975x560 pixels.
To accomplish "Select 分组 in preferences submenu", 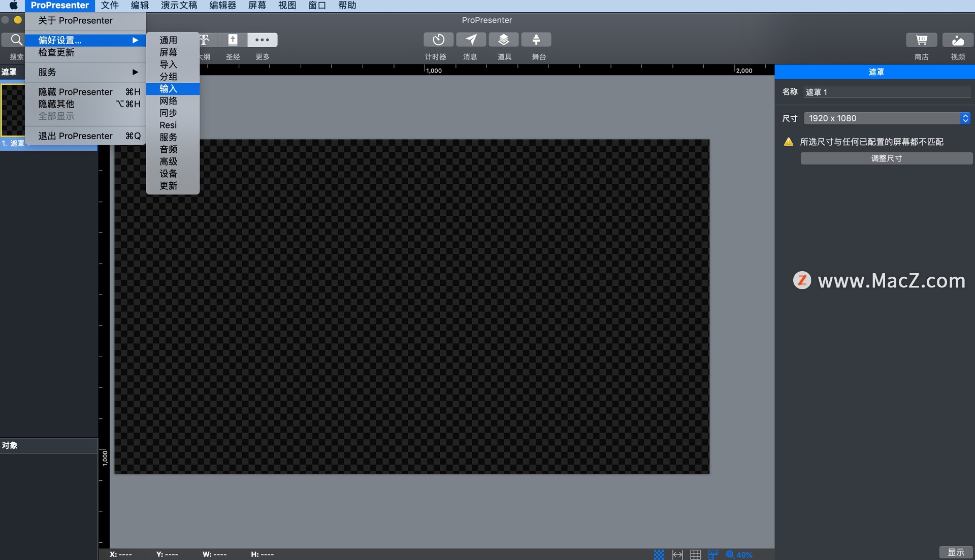I will coord(173,77).
